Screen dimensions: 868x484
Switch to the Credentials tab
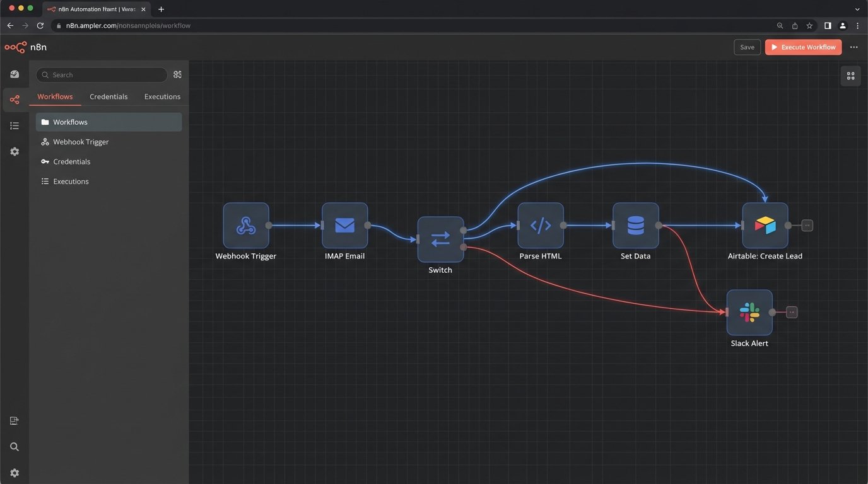click(x=108, y=96)
